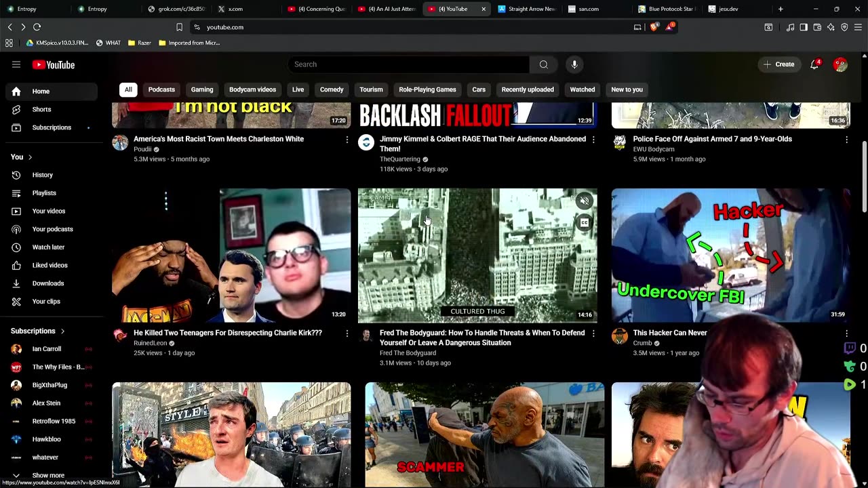The width and height of the screenshot is (868, 488).
Task: Start voice search with the microphone
Action: point(574,64)
